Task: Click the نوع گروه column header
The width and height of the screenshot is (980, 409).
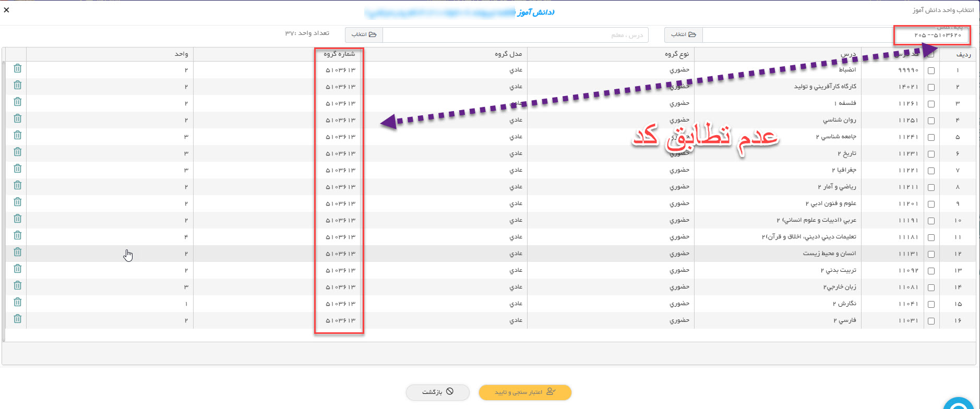Action: 676,54
